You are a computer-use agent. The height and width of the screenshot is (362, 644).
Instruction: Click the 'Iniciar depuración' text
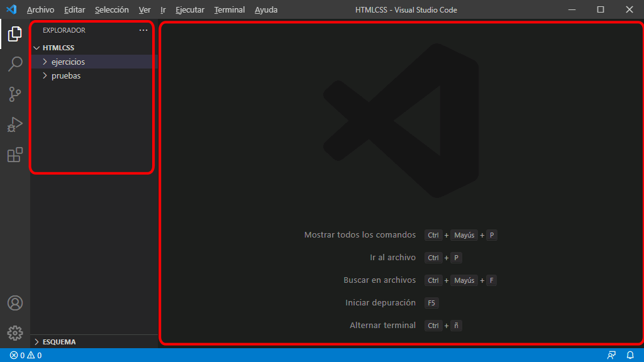click(380, 302)
